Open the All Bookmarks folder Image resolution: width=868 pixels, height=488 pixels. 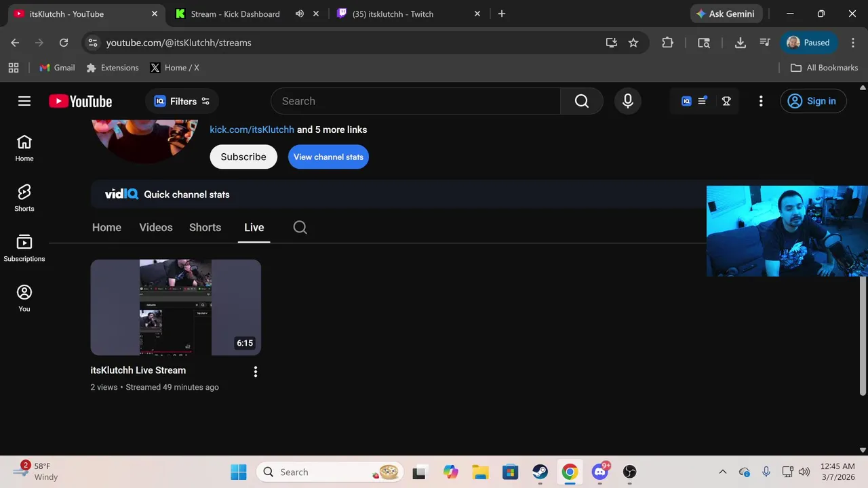coord(825,68)
